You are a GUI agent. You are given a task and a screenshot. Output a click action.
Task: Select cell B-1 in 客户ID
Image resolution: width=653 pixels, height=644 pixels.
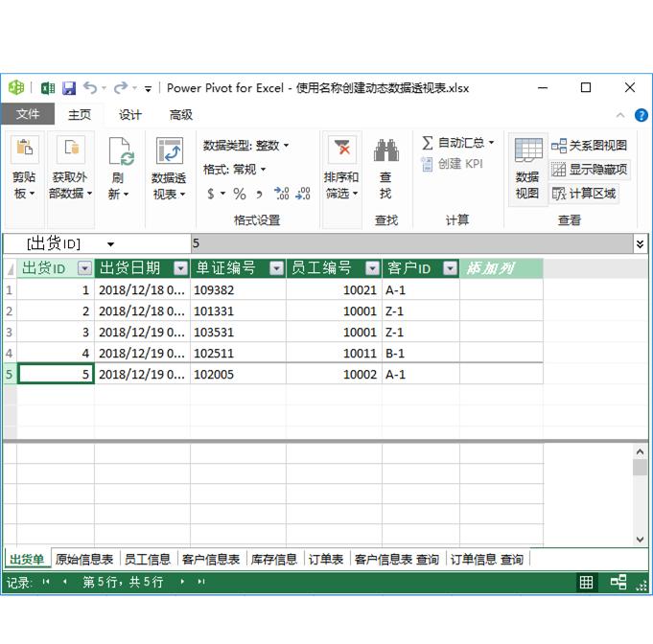click(421, 354)
